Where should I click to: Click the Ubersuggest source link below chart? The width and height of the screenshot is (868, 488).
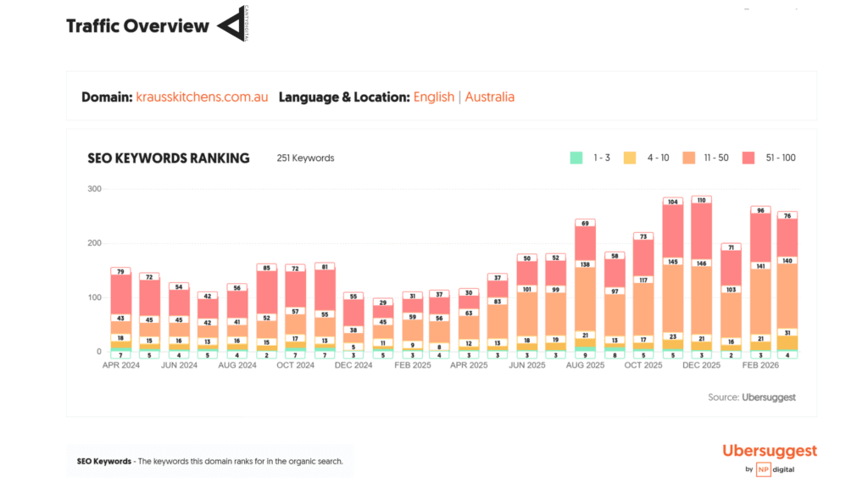[768, 397]
